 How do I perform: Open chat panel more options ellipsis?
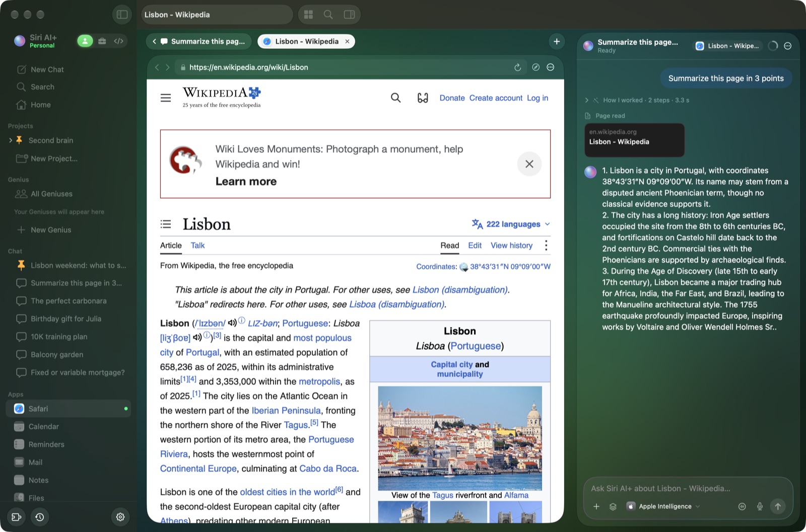coord(788,46)
